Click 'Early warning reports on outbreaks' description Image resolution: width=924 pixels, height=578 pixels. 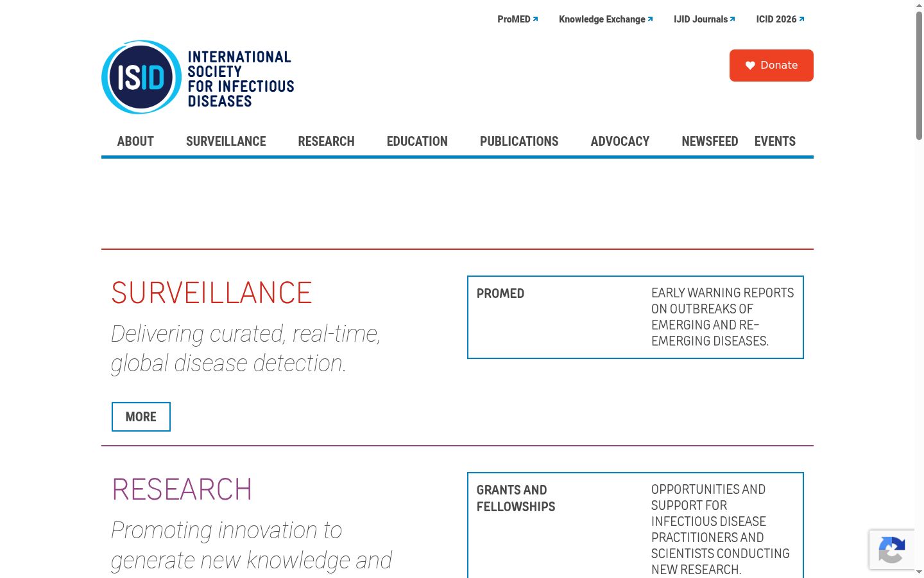pos(723,317)
